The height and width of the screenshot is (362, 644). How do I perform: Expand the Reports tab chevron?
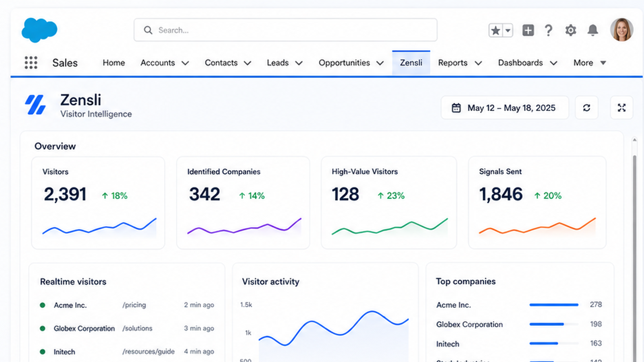click(x=478, y=63)
